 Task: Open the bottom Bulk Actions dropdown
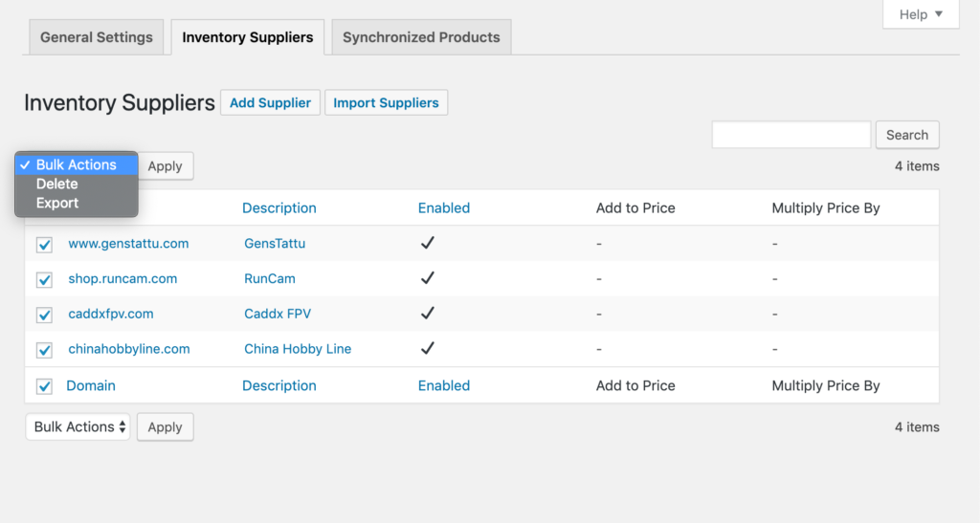pos(80,426)
